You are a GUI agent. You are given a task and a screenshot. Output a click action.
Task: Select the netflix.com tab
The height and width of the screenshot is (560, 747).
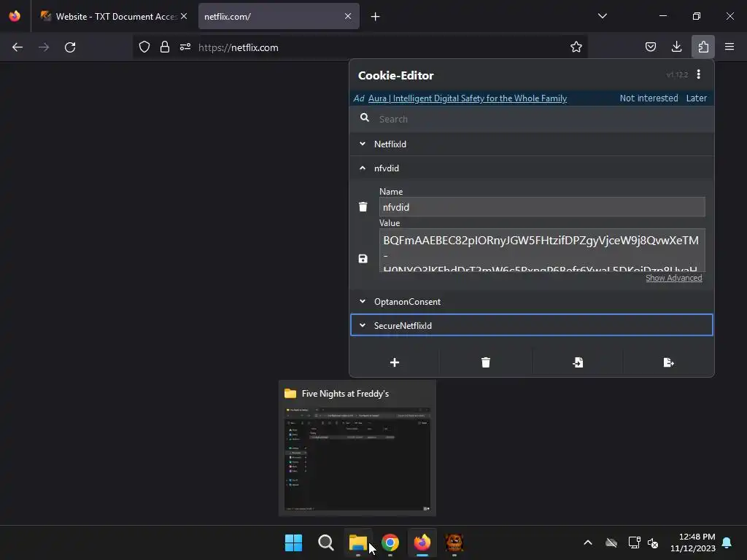279,16
